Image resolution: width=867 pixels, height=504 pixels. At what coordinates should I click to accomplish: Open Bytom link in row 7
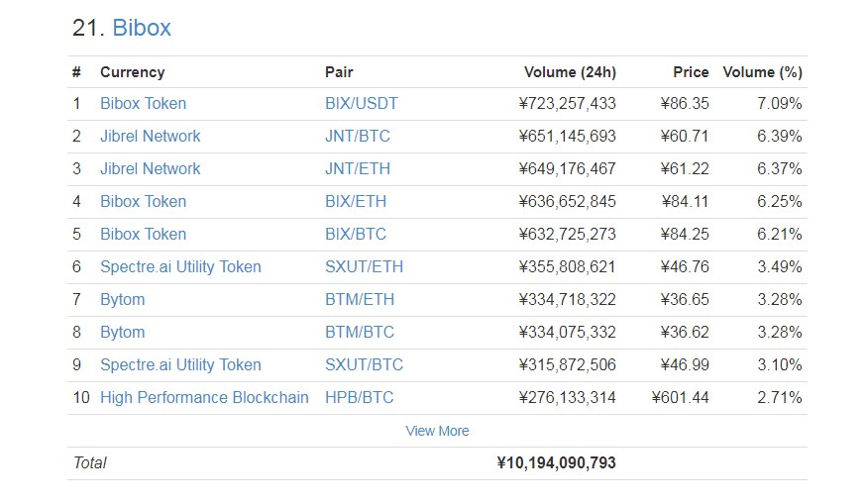[122, 299]
